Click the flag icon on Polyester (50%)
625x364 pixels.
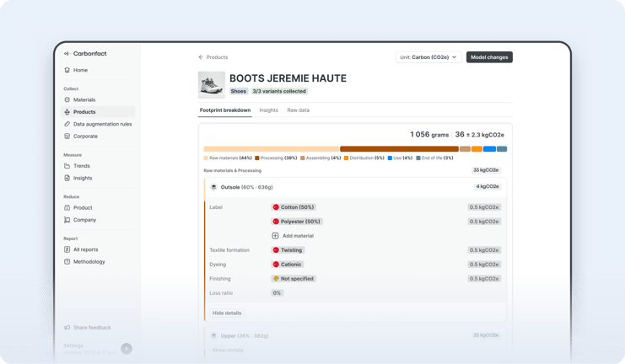pyautogui.click(x=276, y=222)
